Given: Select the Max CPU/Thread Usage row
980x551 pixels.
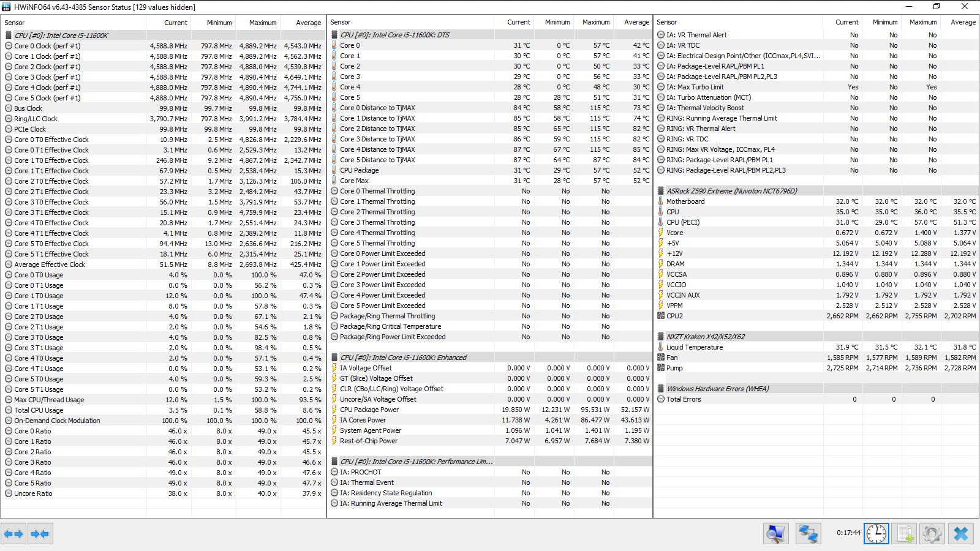Looking at the screenshot, I should coord(163,400).
